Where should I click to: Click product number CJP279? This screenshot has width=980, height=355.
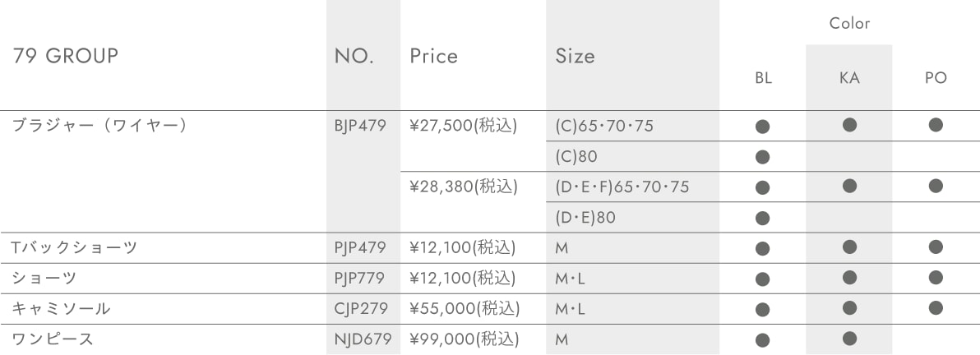pos(361,309)
